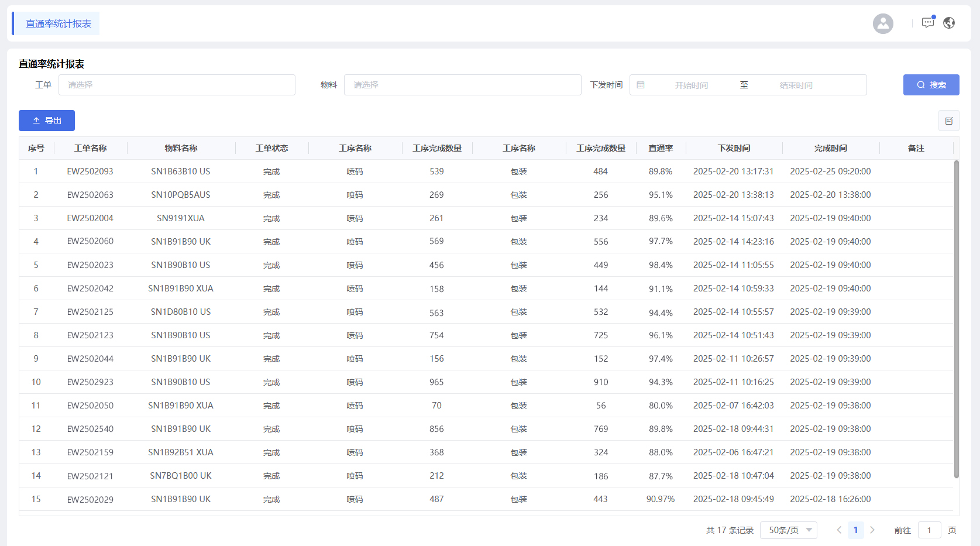Click the 工单状态 column header
Screen dimensions: 980x546
pyautogui.click(x=271, y=148)
